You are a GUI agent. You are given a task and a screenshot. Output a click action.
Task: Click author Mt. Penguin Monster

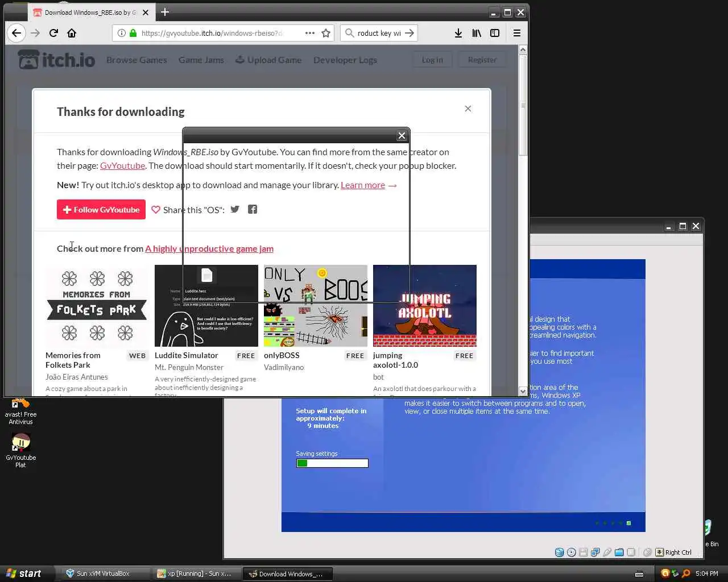(189, 367)
